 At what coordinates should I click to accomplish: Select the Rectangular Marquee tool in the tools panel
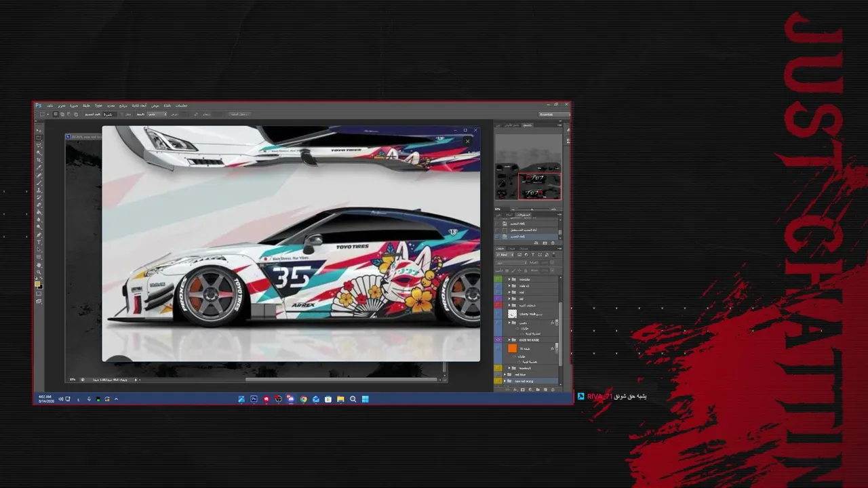click(x=39, y=137)
